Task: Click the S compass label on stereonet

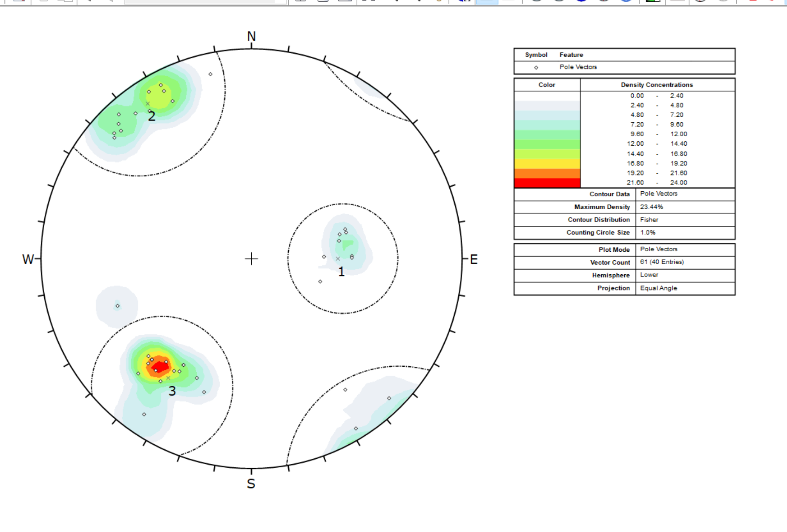Action: click(x=251, y=484)
